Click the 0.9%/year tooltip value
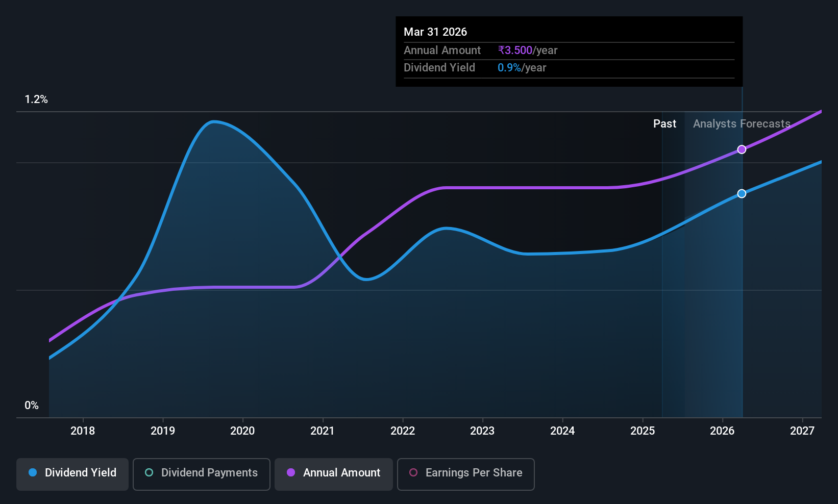The image size is (838, 504). (522, 68)
